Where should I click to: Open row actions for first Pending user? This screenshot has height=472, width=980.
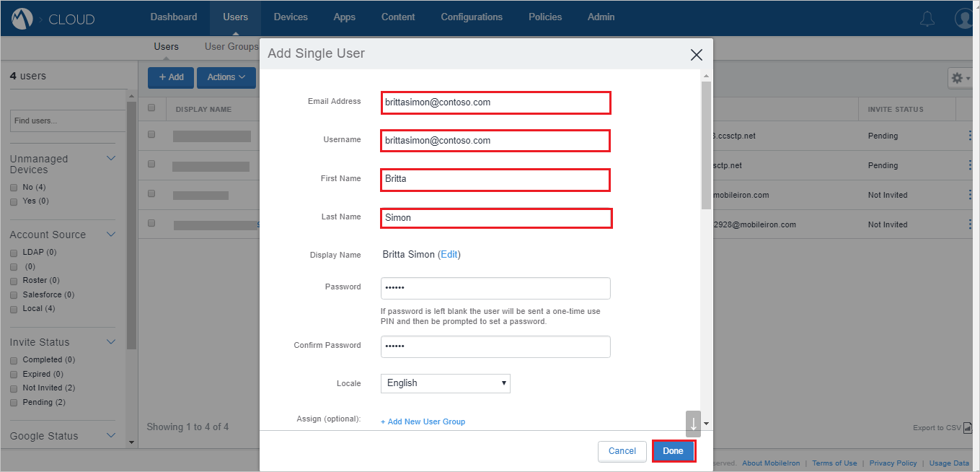pyautogui.click(x=970, y=135)
